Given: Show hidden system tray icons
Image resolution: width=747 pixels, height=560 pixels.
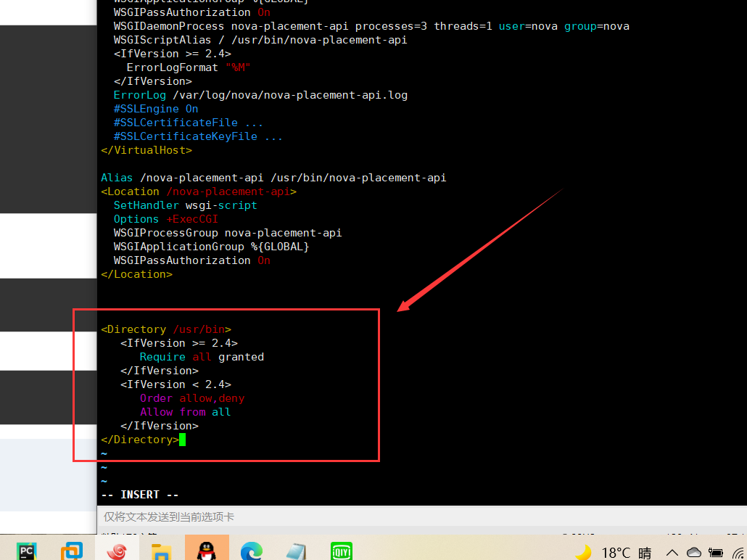Looking at the screenshot, I should 672,553.
